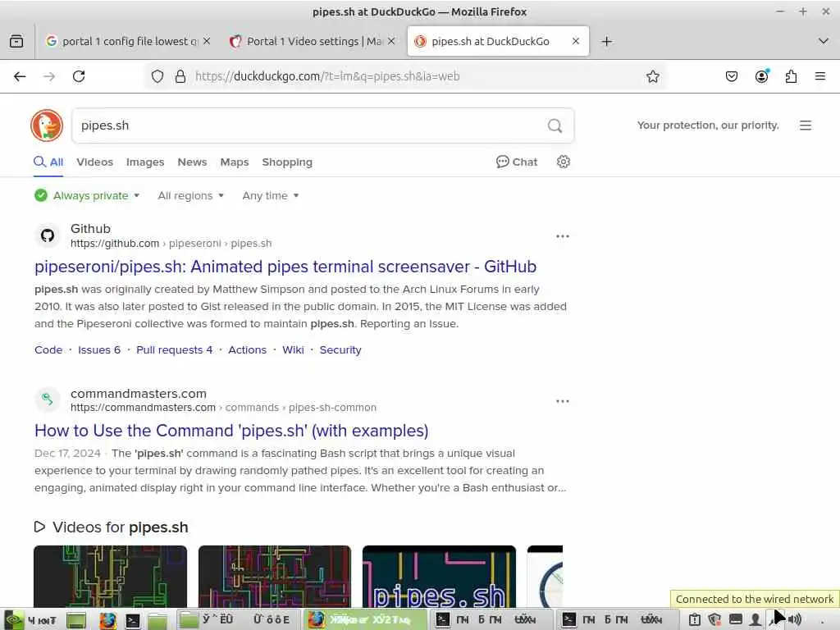This screenshot has height=630, width=840.
Task: Switch to the 'Portal 1 Video settings' tab
Action: tap(313, 41)
